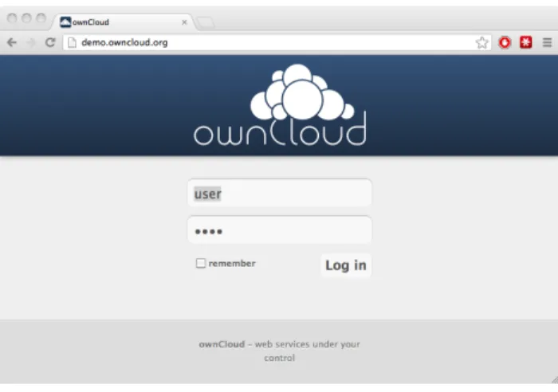Click the browser back arrow
This screenshot has width=558, height=392.
click(x=12, y=43)
